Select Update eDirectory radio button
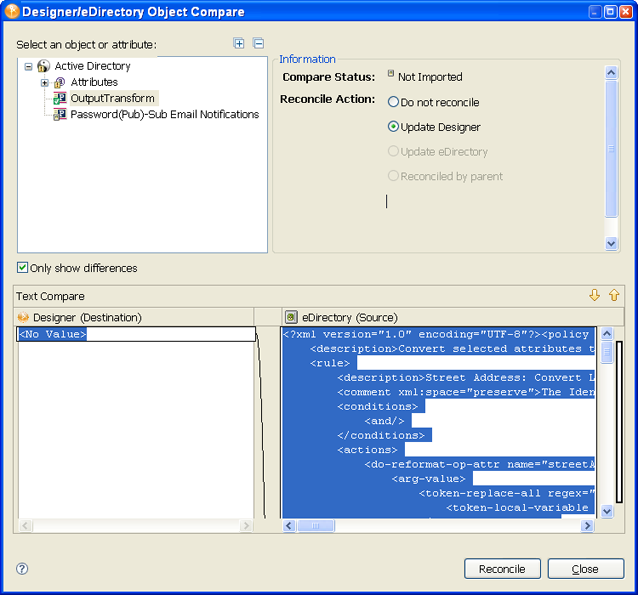The height and width of the screenshot is (595, 638). (393, 151)
